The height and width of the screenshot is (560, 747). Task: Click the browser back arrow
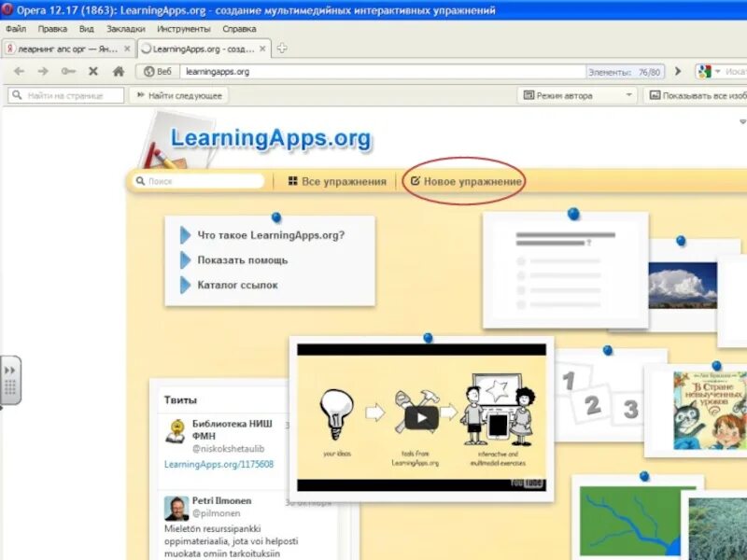click(19, 72)
